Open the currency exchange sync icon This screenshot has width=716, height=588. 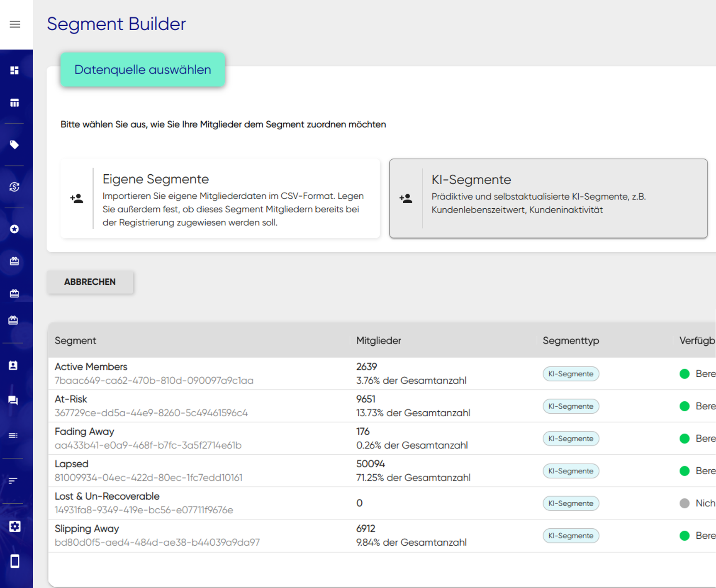tap(15, 187)
